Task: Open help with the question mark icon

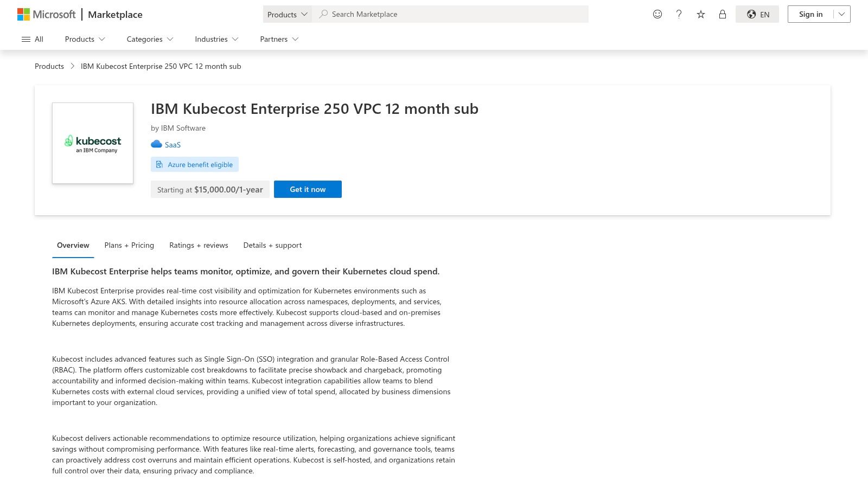Action: click(x=679, y=14)
